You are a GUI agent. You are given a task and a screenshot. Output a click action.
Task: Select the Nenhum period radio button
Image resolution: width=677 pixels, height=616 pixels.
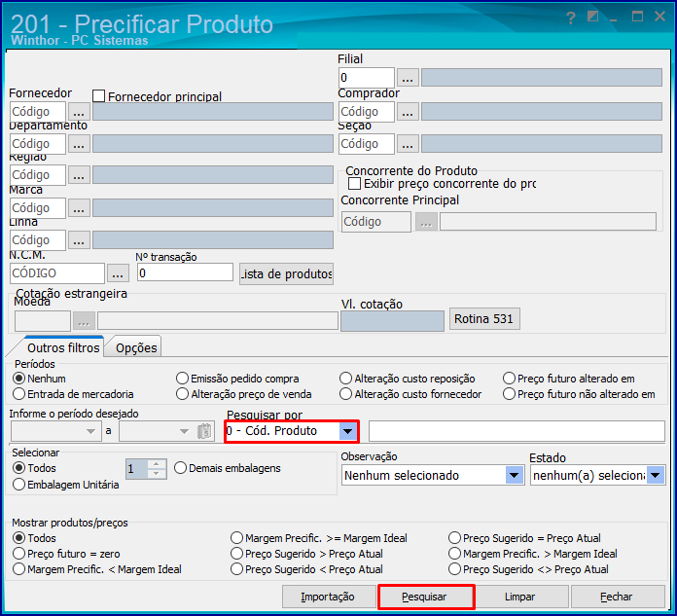tap(18, 379)
